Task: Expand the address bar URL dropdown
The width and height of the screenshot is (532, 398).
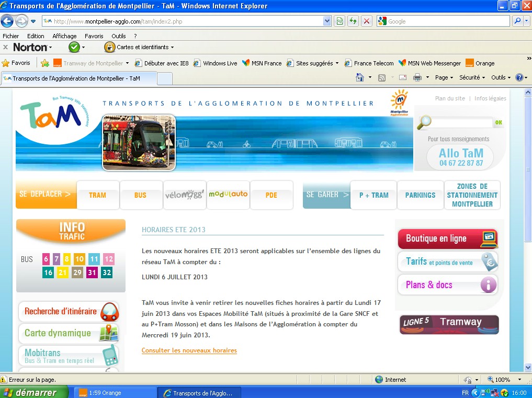Action: tap(327, 21)
